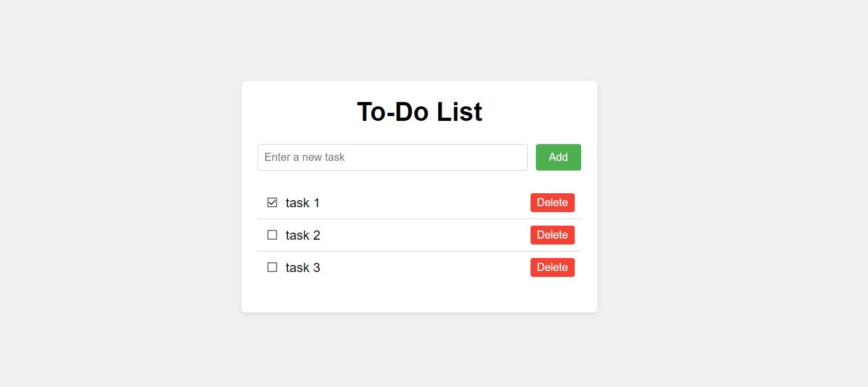Click the divider below task 1
Screen dimensions: 868x387
pos(419,219)
